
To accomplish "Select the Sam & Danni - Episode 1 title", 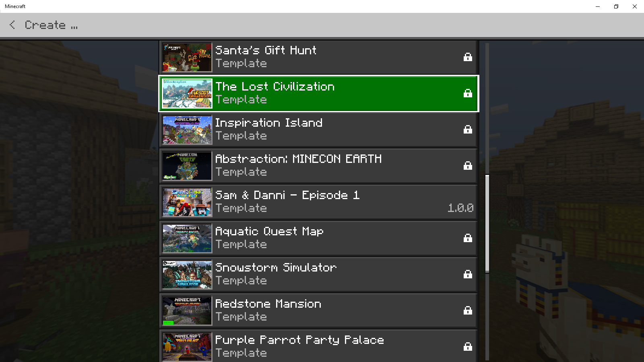I will 287,195.
